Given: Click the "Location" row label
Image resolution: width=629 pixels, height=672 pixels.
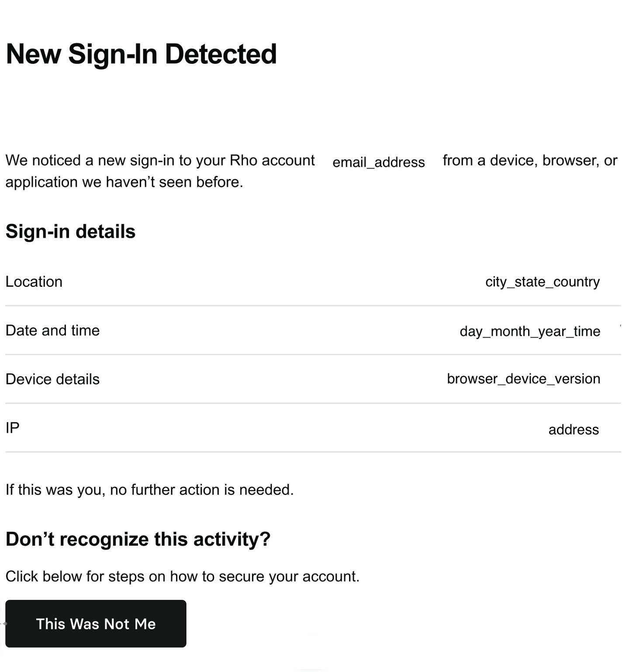Looking at the screenshot, I should [34, 282].
